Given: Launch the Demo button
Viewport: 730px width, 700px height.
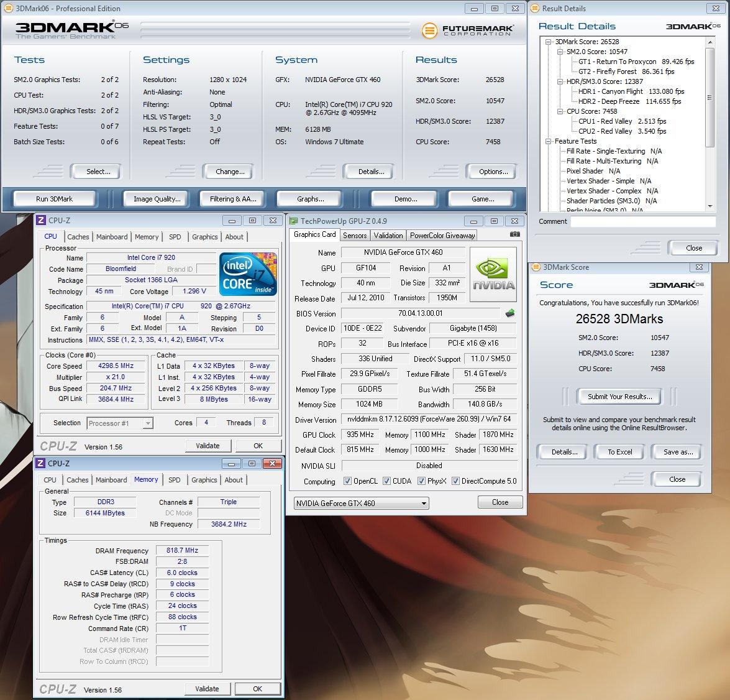Looking at the screenshot, I should click(405, 199).
